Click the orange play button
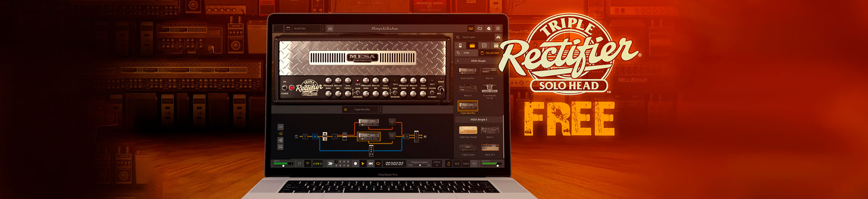The image size is (868, 199). coord(363,164)
